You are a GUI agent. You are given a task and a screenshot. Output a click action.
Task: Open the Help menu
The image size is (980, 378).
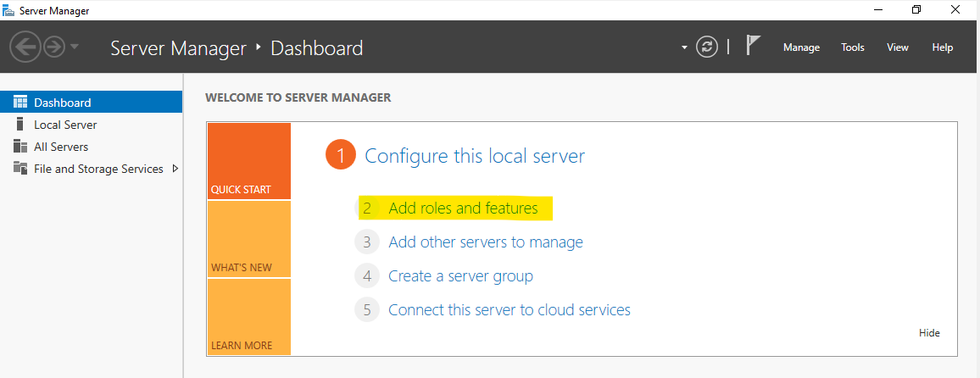point(943,47)
